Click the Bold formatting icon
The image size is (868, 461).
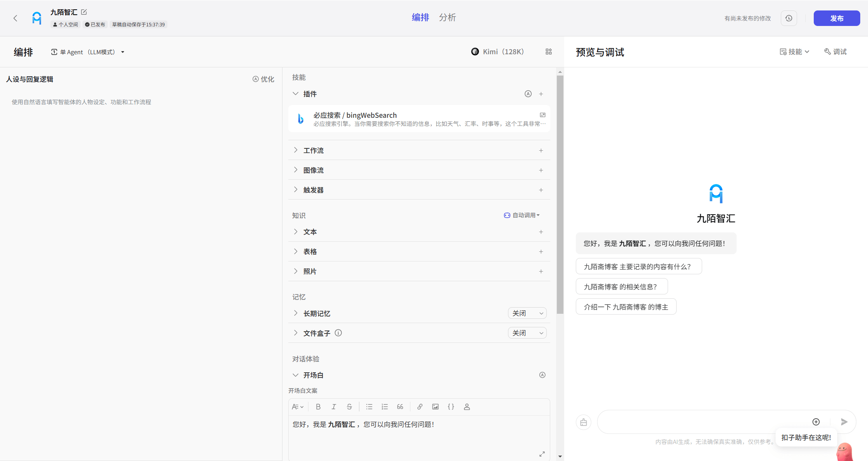click(x=318, y=407)
